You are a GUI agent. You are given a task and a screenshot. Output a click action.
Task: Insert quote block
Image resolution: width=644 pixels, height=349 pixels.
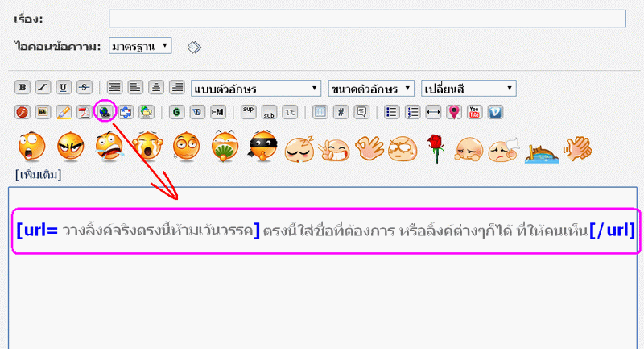click(x=361, y=112)
